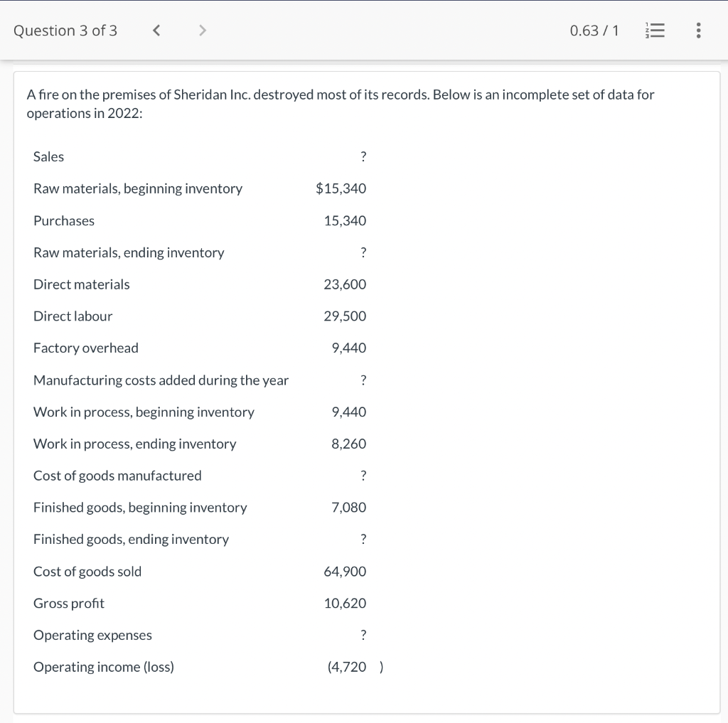Click the question mark for Finished goods ending inventory

[x=363, y=539]
